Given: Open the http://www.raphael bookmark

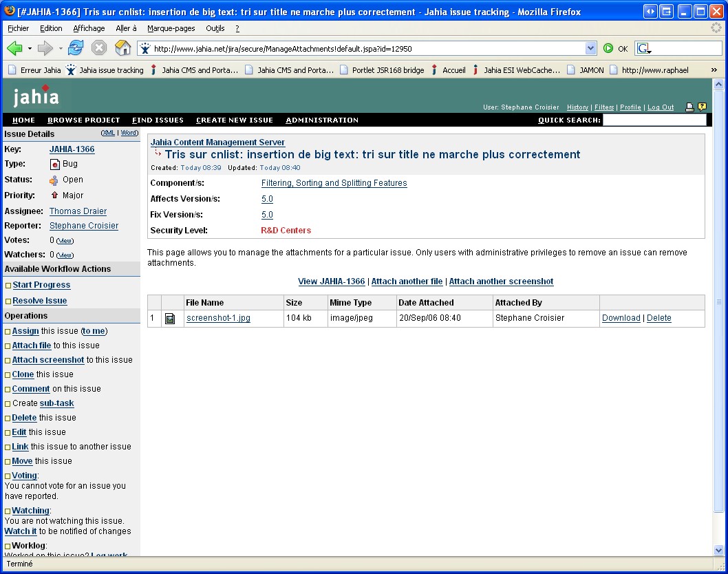Looking at the screenshot, I should 649,70.
